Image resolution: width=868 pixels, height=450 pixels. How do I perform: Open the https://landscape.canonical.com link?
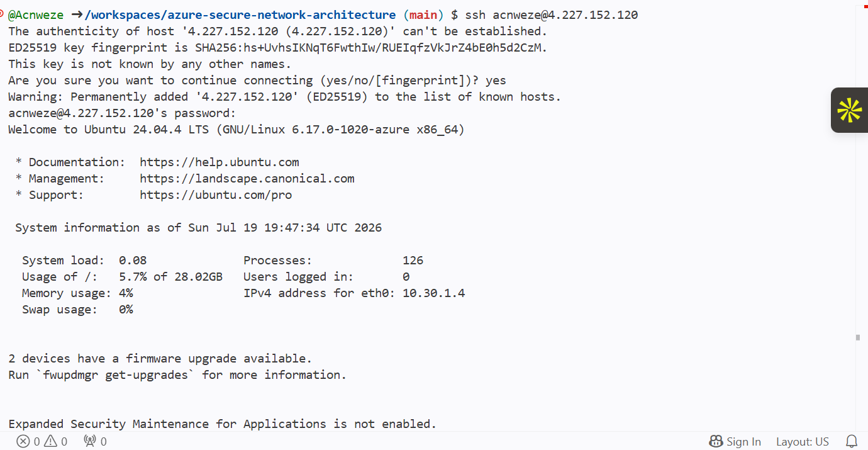[x=247, y=179]
